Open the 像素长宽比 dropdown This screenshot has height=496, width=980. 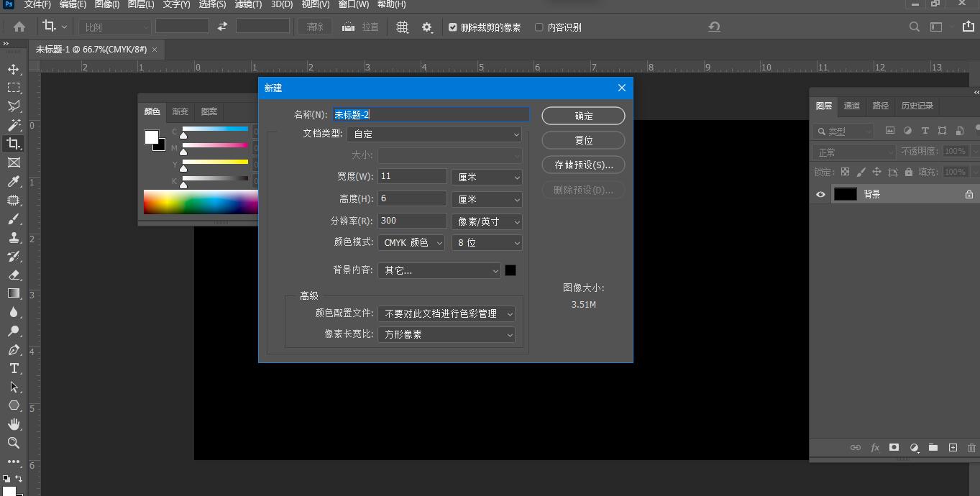447,334
